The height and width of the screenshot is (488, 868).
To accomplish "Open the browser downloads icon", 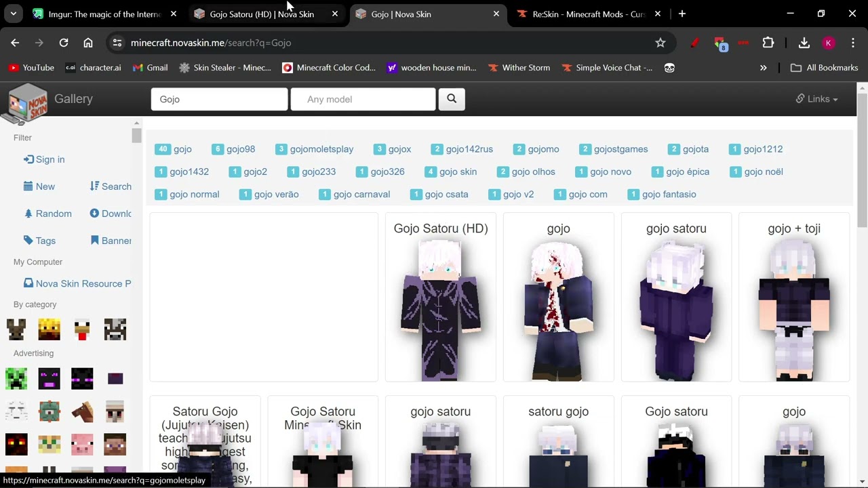I will click(x=804, y=43).
